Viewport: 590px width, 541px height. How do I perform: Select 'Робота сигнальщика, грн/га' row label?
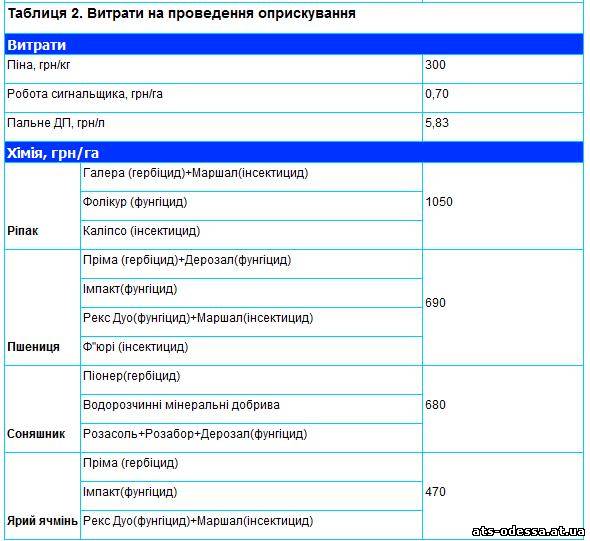pyautogui.click(x=85, y=94)
